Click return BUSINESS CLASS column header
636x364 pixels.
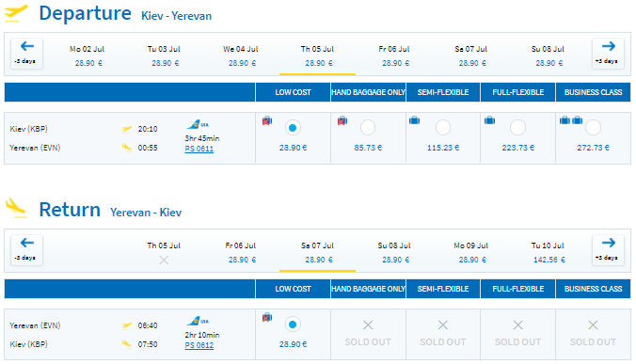click(x=593, y=289)
